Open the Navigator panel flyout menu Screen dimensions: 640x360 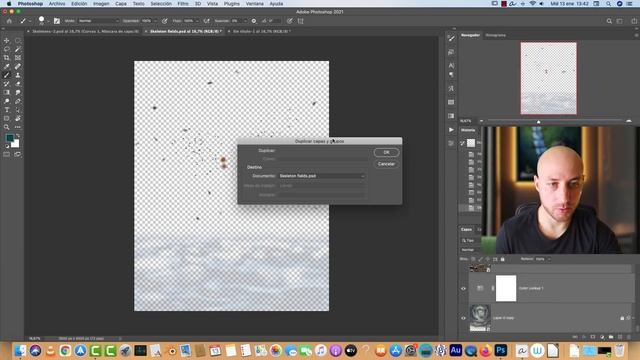point(636,35)
